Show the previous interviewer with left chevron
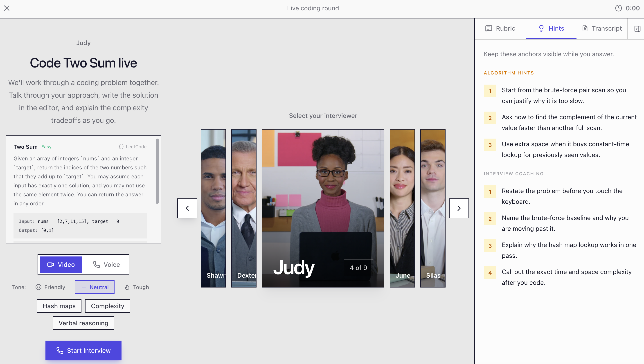 187,208
